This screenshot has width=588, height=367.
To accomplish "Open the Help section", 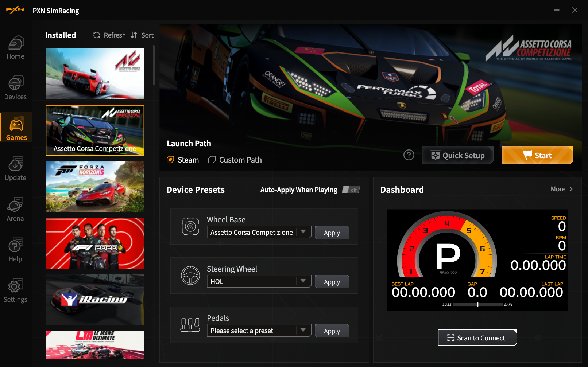I will (x=15, y=250).
